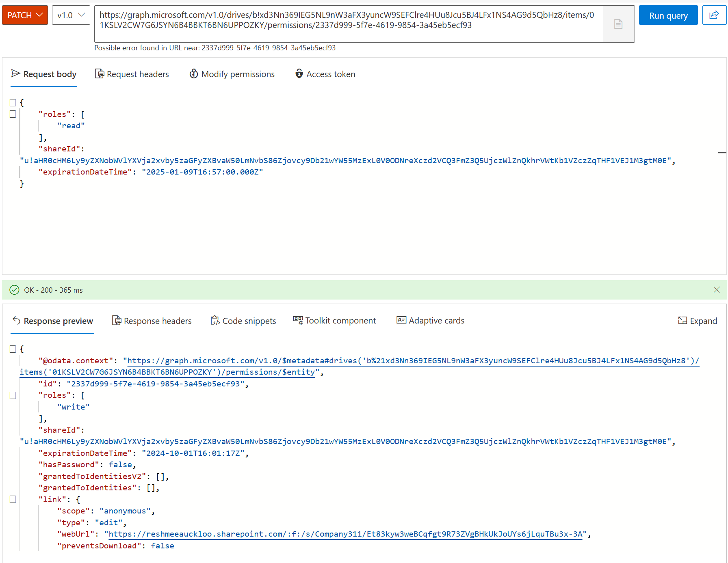The height and width of the screenshot is (563, 728).
Task: Open the Access token tab
Action: [325, 74]
